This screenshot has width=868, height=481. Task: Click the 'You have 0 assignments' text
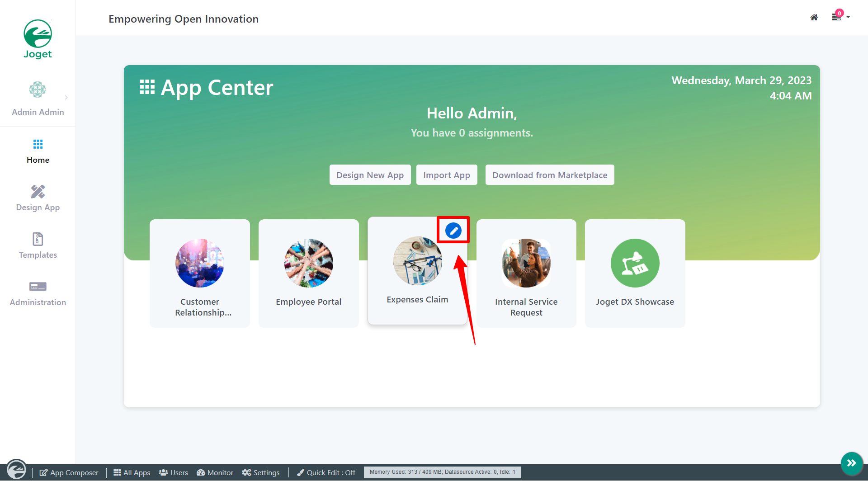[472, 133]
